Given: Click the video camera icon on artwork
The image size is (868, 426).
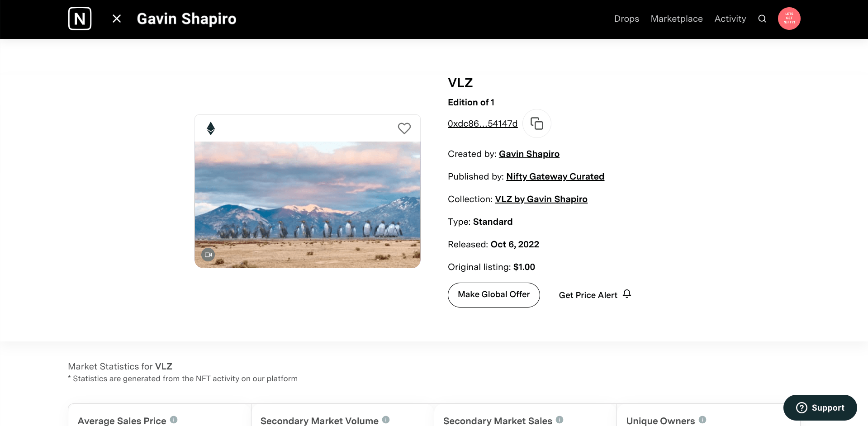Looking at the screenshot, I should tap(208, 255).
